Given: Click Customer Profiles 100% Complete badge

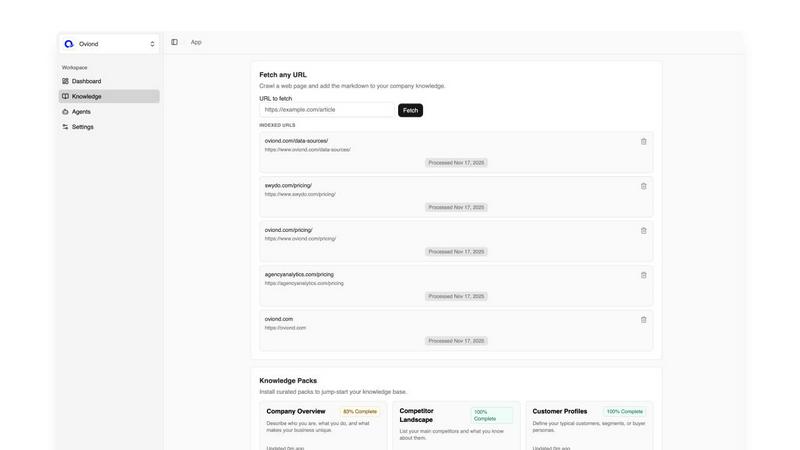Looking at the screenshot, I should [x=624, y=412].
